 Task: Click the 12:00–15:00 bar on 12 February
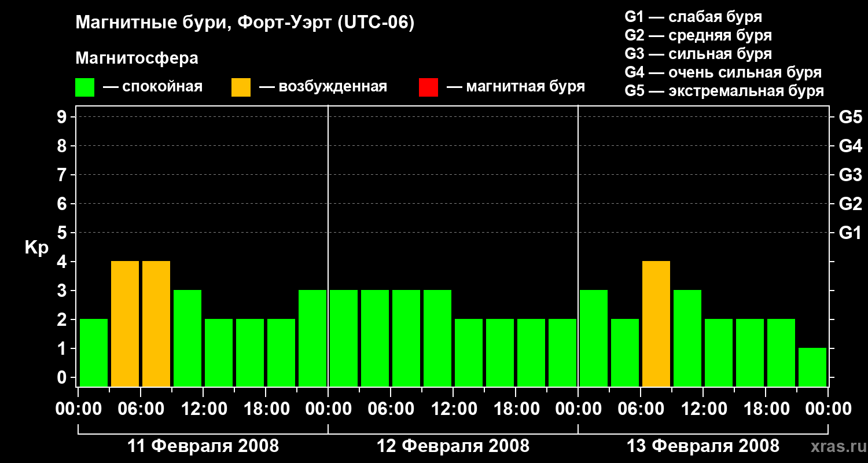(469, 352)
